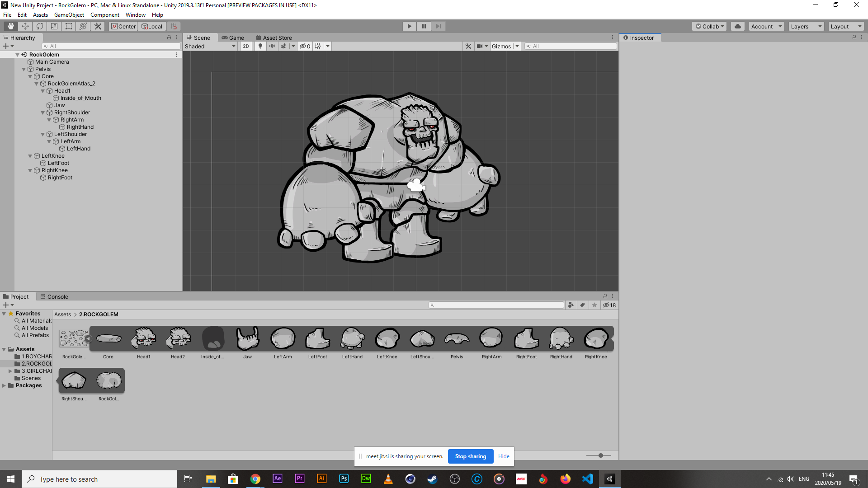Collapse the RightShoulder hierarchy node

pyautogui.click(x=43, y=113)
